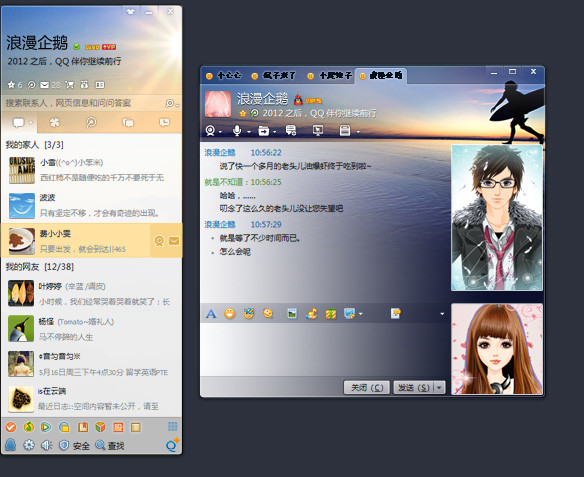
Task: Switch to the Weibo tab in main panel
Action: click(x=91, y=122)
